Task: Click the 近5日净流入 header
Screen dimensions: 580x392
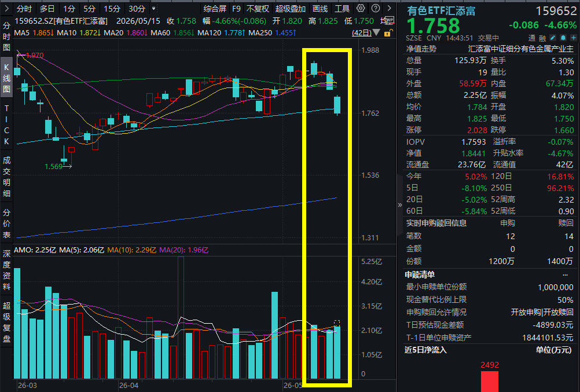Action: 426,350
